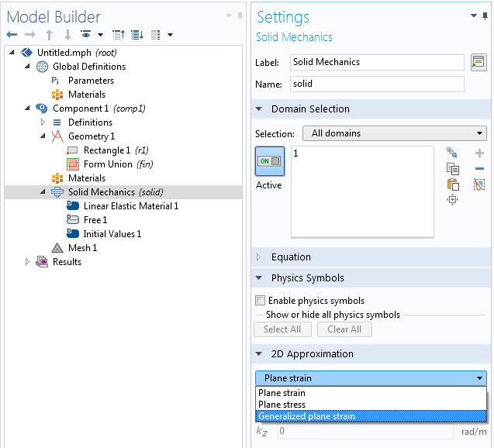Click the back arrow in Model Builder toolbar
Viewport: 494px width, 448px height.
(12, 35)
